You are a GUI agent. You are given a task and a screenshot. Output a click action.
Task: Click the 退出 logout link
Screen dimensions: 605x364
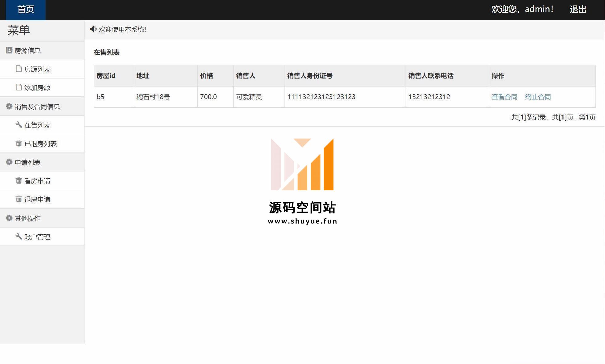pos(578,9)
